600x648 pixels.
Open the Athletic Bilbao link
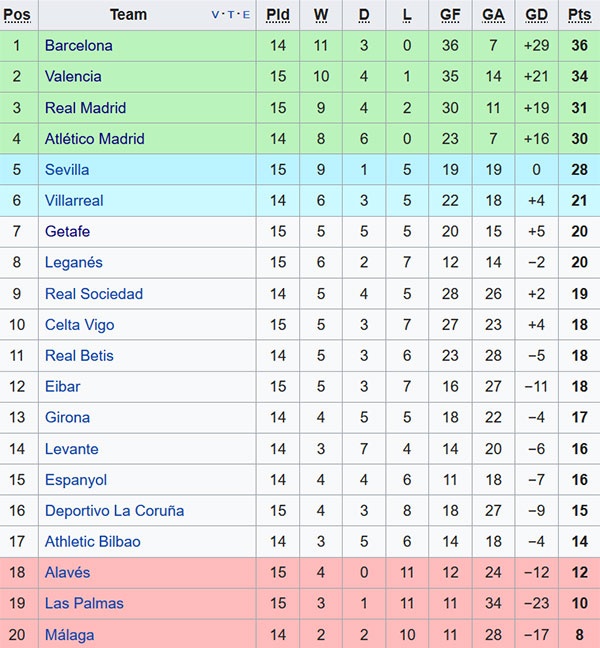point(93,541)
